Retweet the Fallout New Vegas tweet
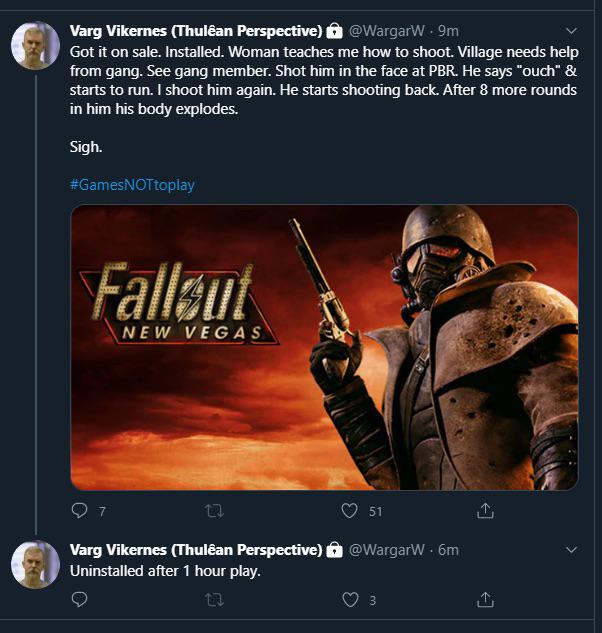 214,511
